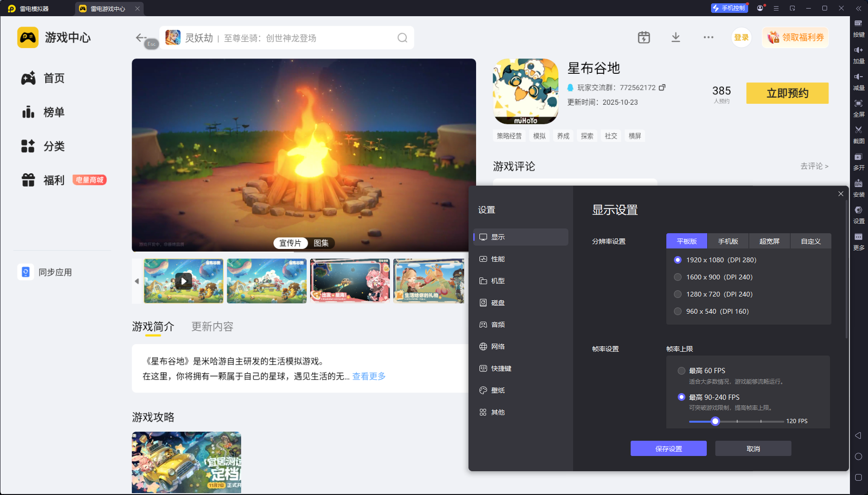This screenshot has height=495, width=868.
Task: Toggle 全屏 fullscreen from the sidebar
Action: click(858, 109)
